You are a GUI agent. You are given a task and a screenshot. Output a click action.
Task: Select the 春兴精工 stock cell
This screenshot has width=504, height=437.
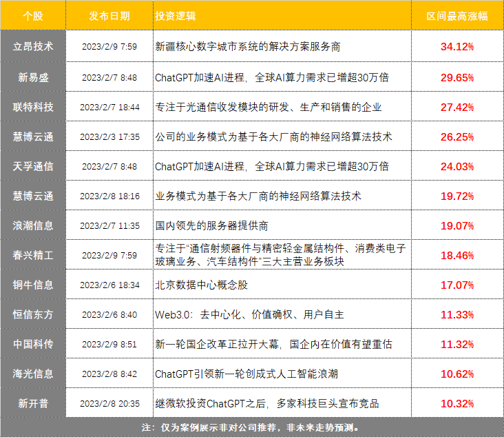(x=33, y=255)
